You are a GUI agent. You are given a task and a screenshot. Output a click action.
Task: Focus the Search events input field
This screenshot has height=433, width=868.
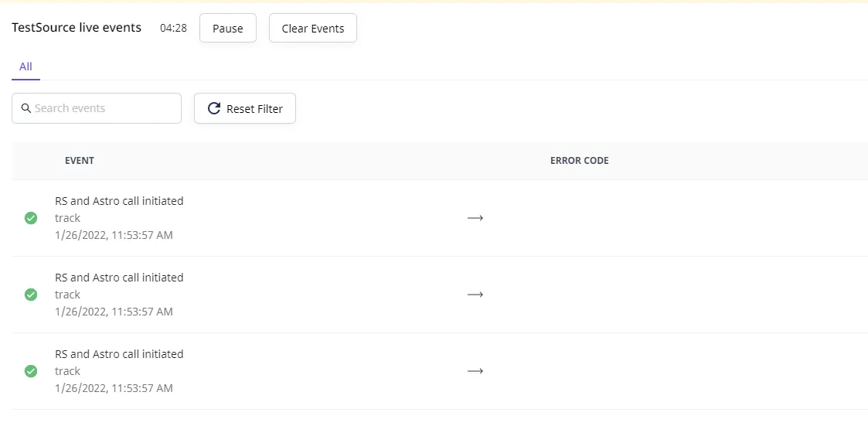[x=97, y=108]
